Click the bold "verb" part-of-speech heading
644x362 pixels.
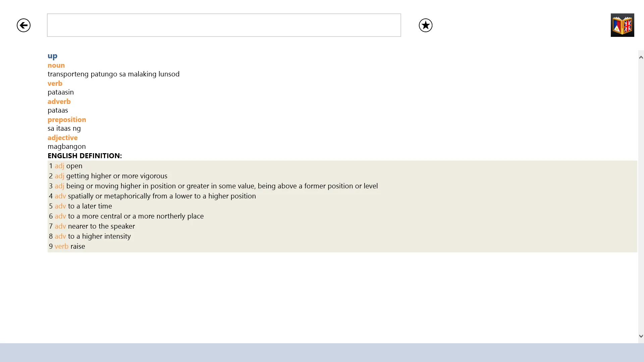(x=55, y=83)
